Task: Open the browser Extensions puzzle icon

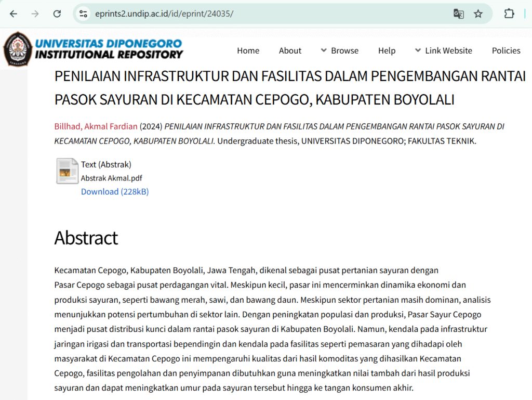Action: click(x=509, y=14)
